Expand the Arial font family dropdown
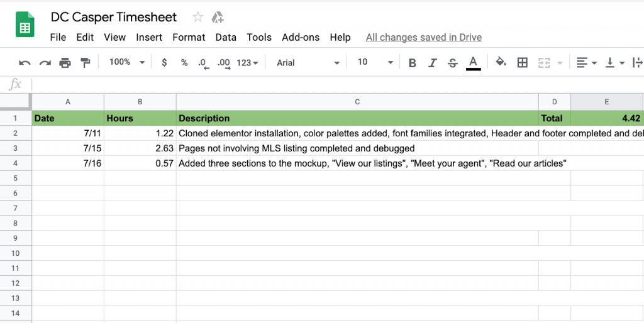 pyautogui.click(x=308, y=63)
